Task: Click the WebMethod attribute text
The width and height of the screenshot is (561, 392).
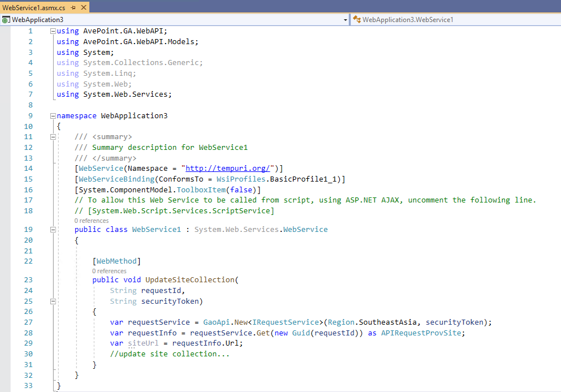Action: pos(117,261)
